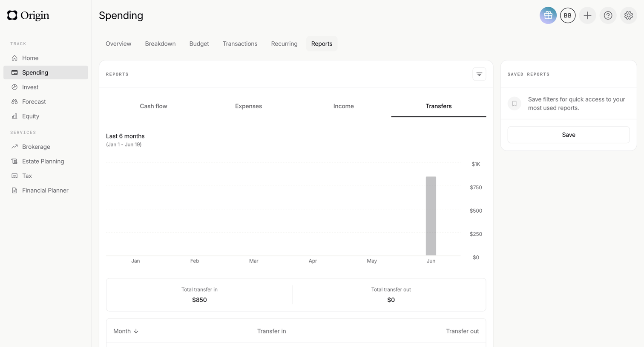Click the $750 axis label
The image size is (644, 347).
pos(476,188)
